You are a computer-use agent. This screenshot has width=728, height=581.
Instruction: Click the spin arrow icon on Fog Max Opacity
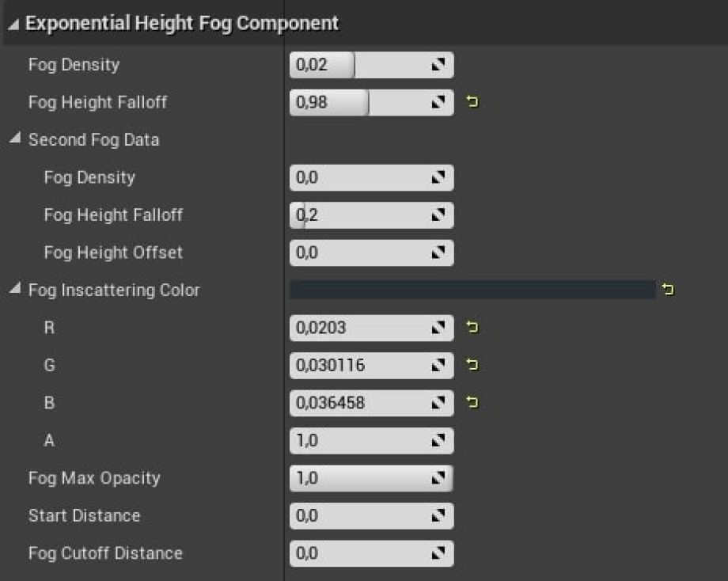[438, 478]
